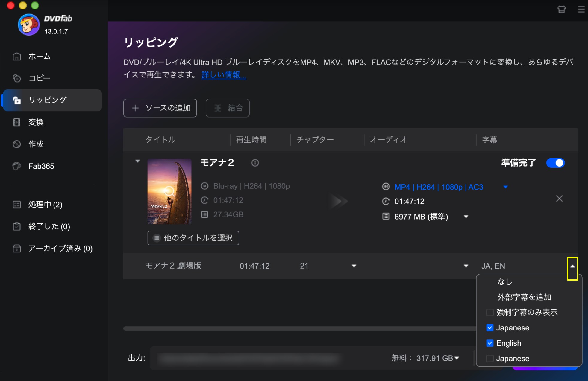The image size is (588, 381).
Task: Collapse the JA, EN subtitle dropdown
Action: tap(572, 266)
